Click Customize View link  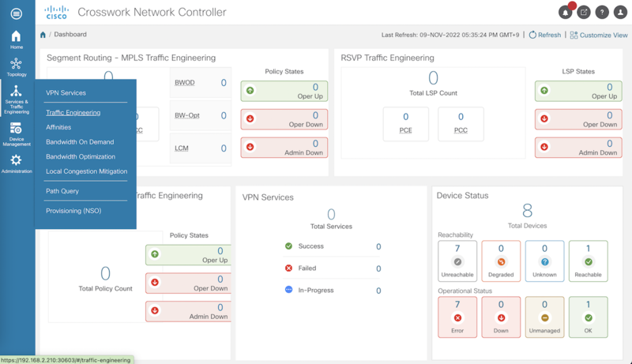coord(599,35)
